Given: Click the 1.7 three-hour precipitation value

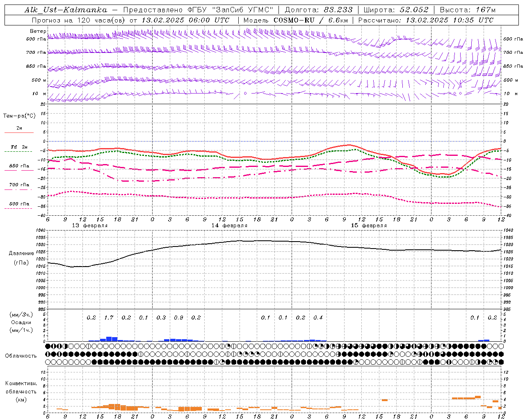Looking at the screenshot, I should coord(109,318).
